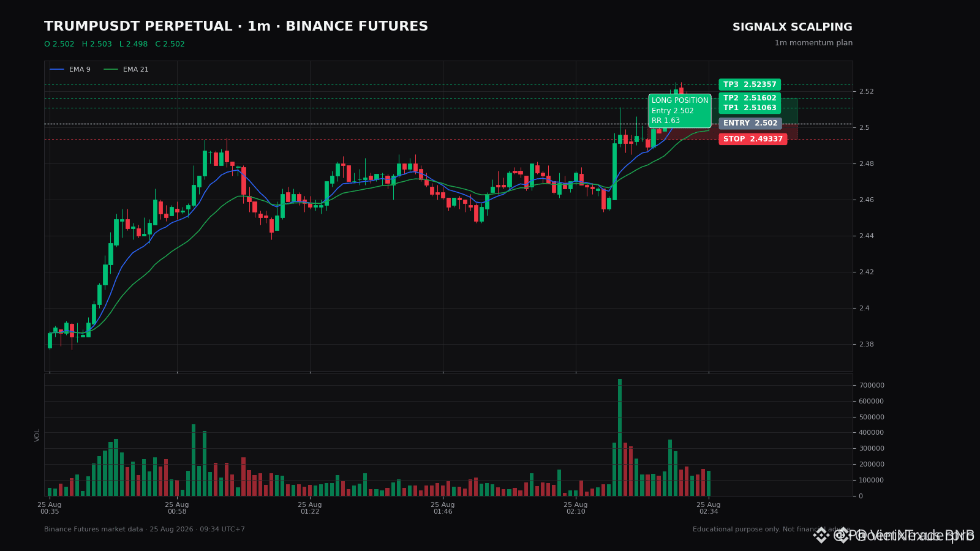Viewport: 980px width, 551px height.
Task: Click the 2.42 price axis label
Action: click(x=866, y=272)
